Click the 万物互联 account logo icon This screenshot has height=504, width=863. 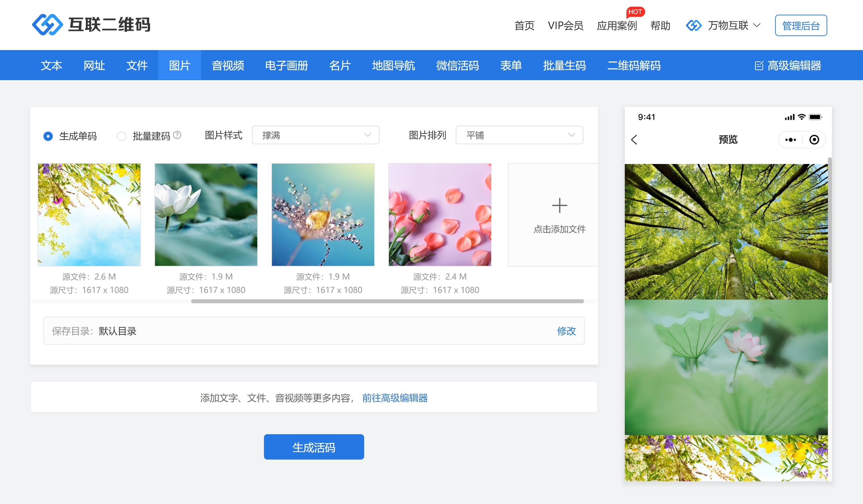click(694, 25)
